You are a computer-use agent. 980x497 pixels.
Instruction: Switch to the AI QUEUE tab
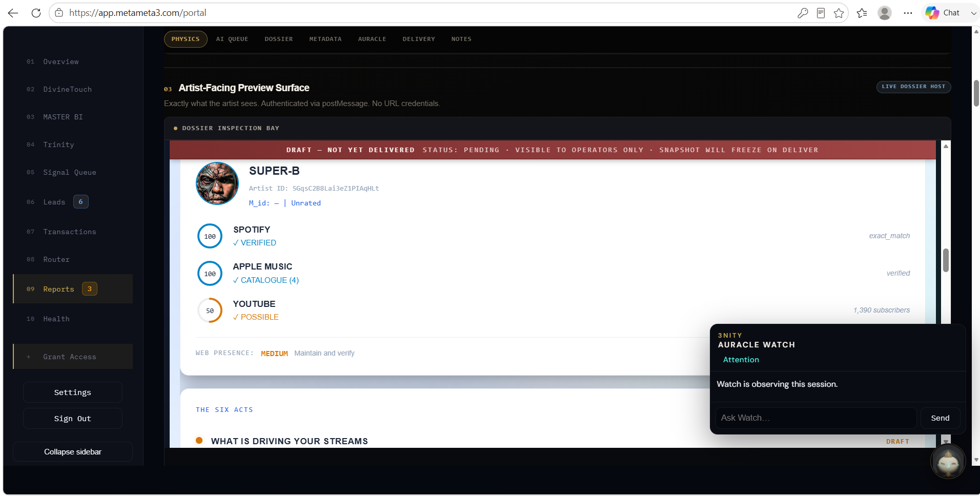point(232,39)
